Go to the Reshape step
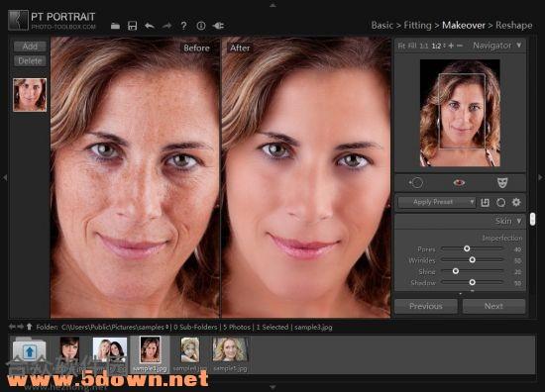The height and width of the screenshot is (392, 545). pos(513,26)
